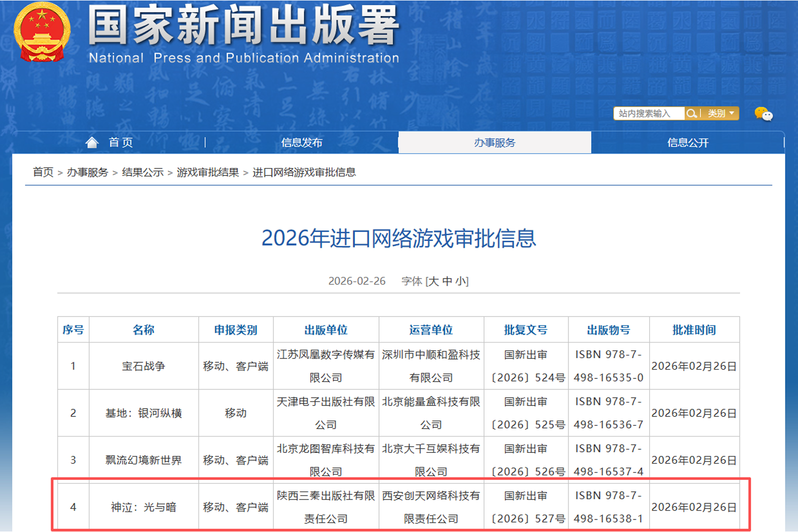Select the highlighted 神泣：光与暗 table row
The image size is (798, 532).
(x=399, y=506)
